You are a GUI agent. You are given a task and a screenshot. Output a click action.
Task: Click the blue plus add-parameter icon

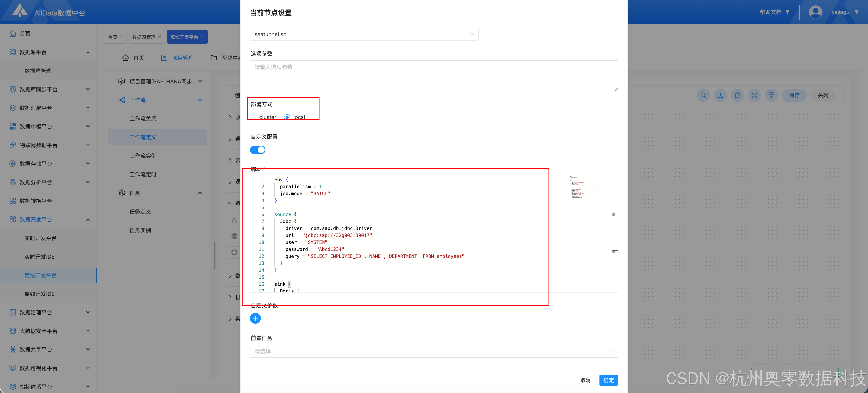[255, 318]
